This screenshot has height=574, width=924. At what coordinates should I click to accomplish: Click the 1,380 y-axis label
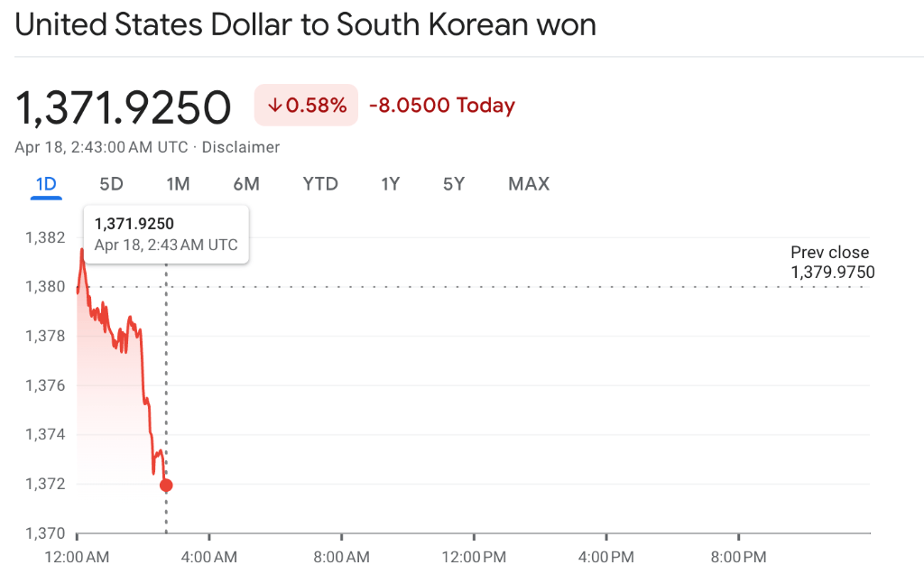click(45, 287)
